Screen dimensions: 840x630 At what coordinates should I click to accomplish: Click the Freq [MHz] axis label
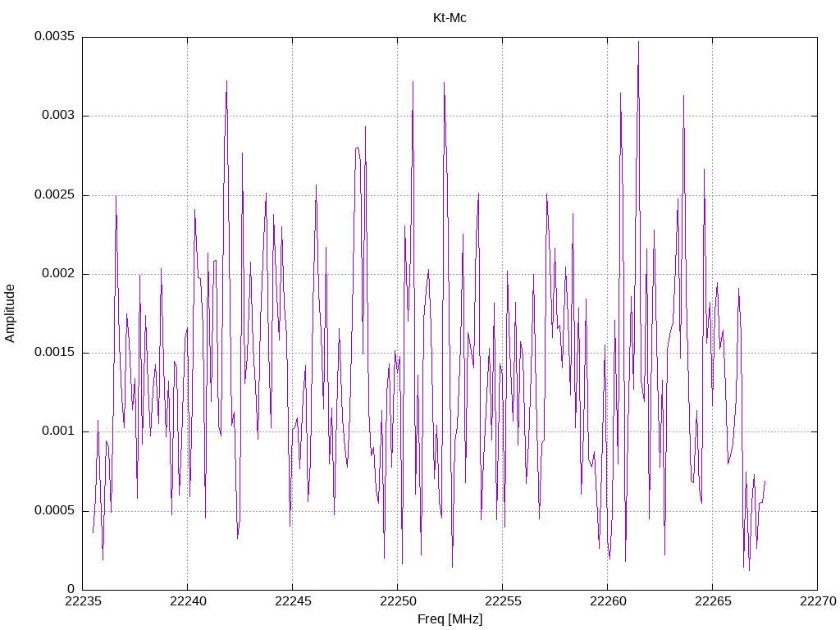coord(450,619)
